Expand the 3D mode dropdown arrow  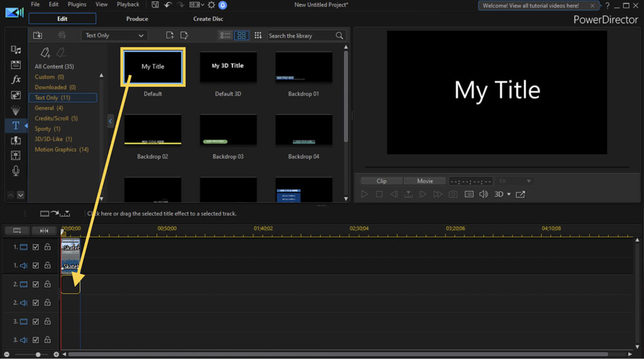509,194
